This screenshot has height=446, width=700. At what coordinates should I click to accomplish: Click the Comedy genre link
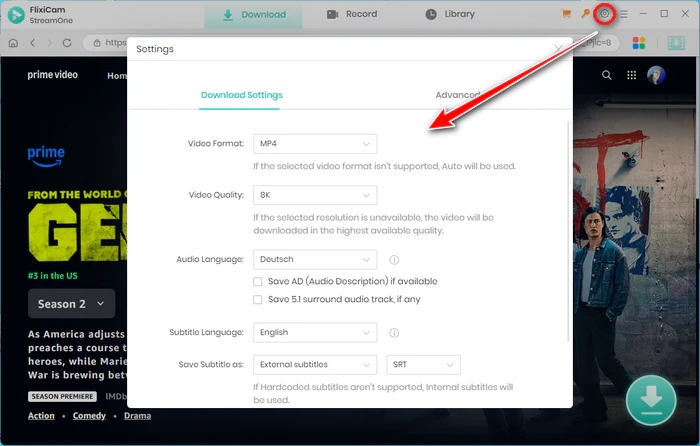pos(89,415)
